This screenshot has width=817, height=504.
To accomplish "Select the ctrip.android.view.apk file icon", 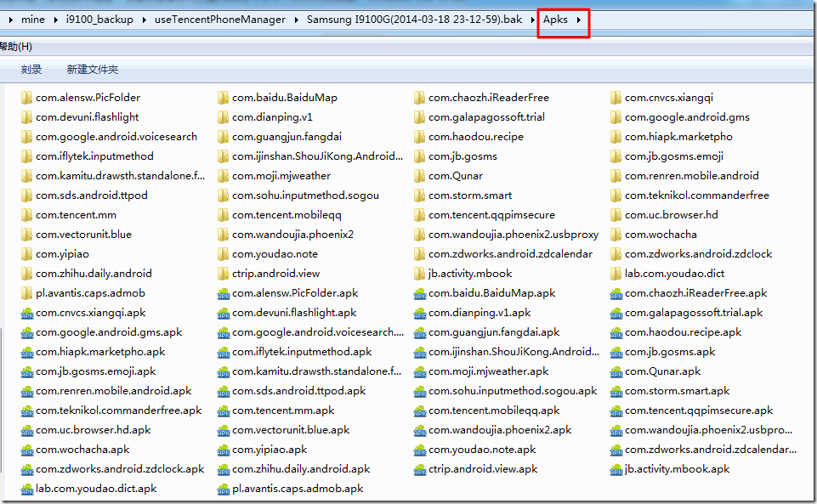I will [x=420, y=470].
